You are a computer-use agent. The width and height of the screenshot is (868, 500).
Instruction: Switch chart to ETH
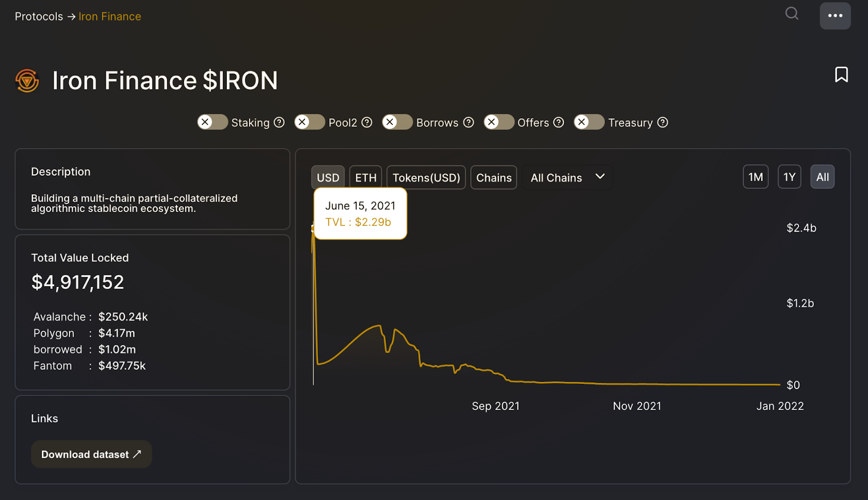366,177
